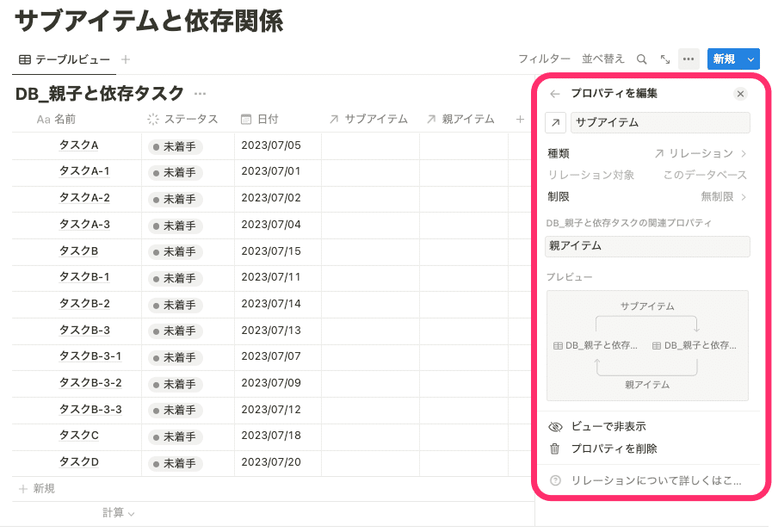This screenshot has width=772, height=532.
Task: Click the フィルター option in the toolbar
Action: coord(545,59)
